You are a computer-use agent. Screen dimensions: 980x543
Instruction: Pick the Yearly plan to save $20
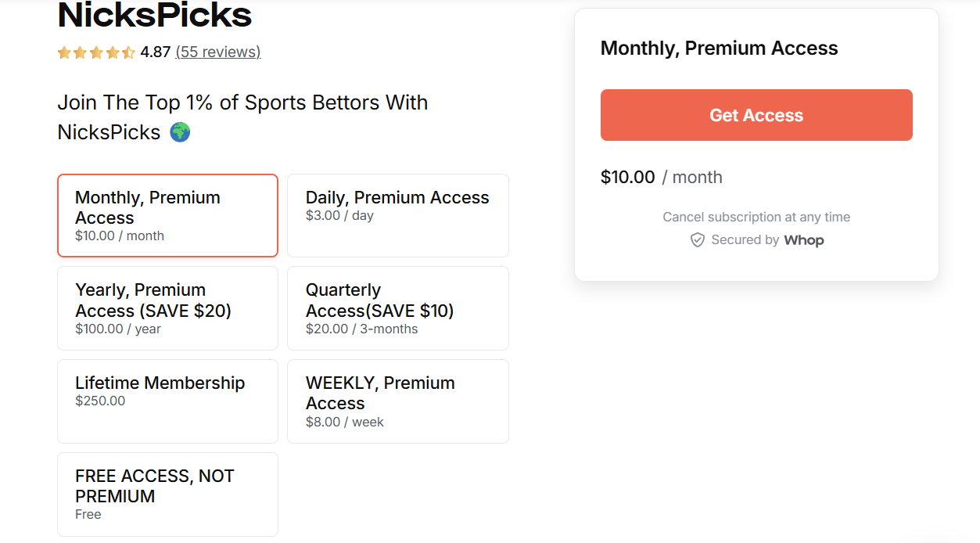pos(167,307)
